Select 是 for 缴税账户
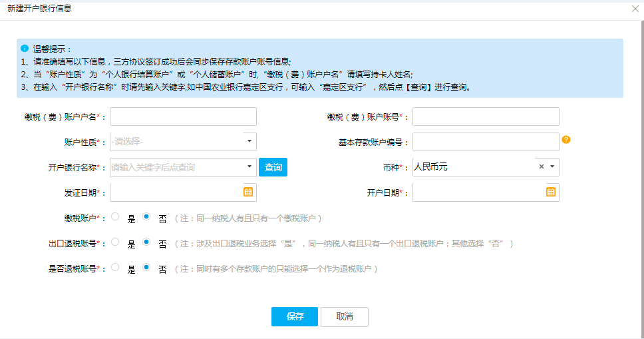This screenshot has height=339, width=644. coord(115,216)
